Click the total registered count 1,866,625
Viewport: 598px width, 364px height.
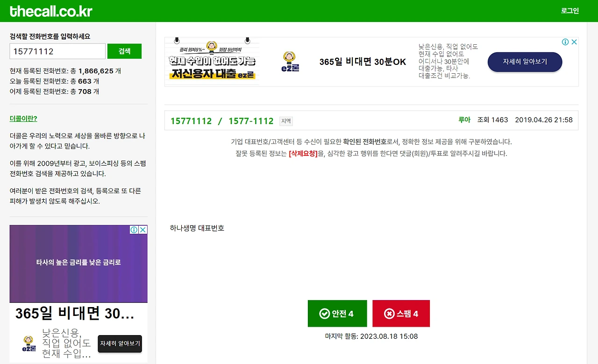pyautogui.click(x=96, y=71)
